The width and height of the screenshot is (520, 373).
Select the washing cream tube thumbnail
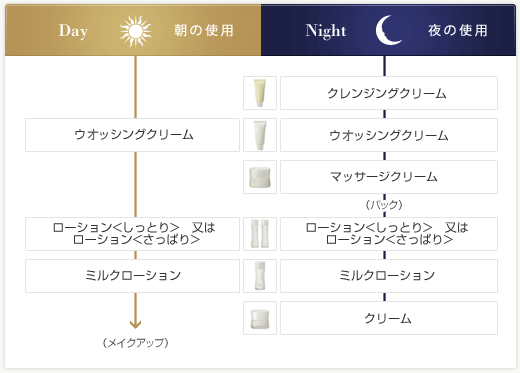pyautogui.click(x=260, y=135)
